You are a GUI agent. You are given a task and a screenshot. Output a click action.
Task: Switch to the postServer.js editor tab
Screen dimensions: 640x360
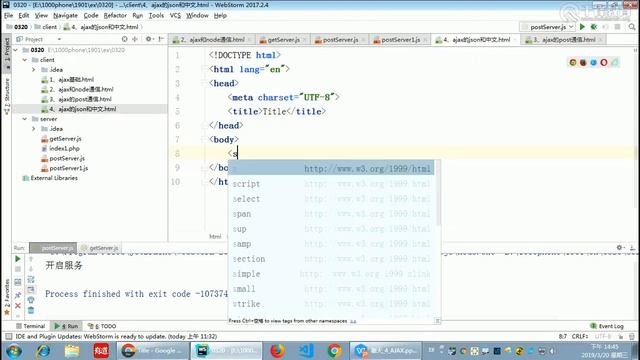point(340,40)
